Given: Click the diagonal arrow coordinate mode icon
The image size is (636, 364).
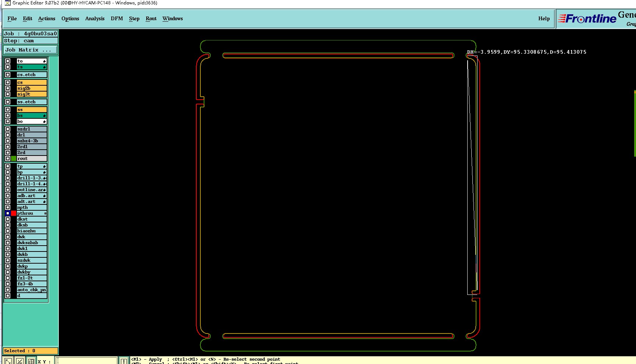Looking at the screenshot, I should pyautogui.click(x=8, y=361).
